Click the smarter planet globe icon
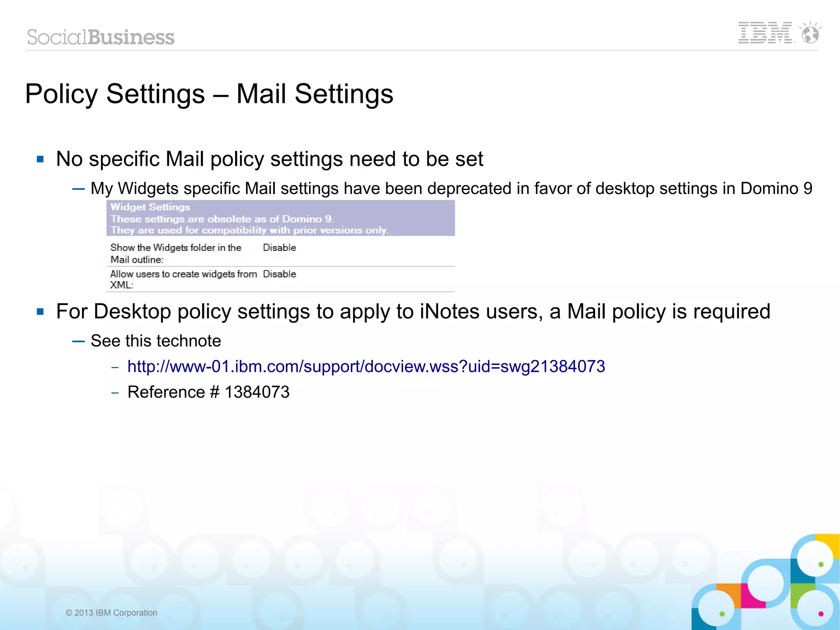The image size is (840, 630). 810,33
